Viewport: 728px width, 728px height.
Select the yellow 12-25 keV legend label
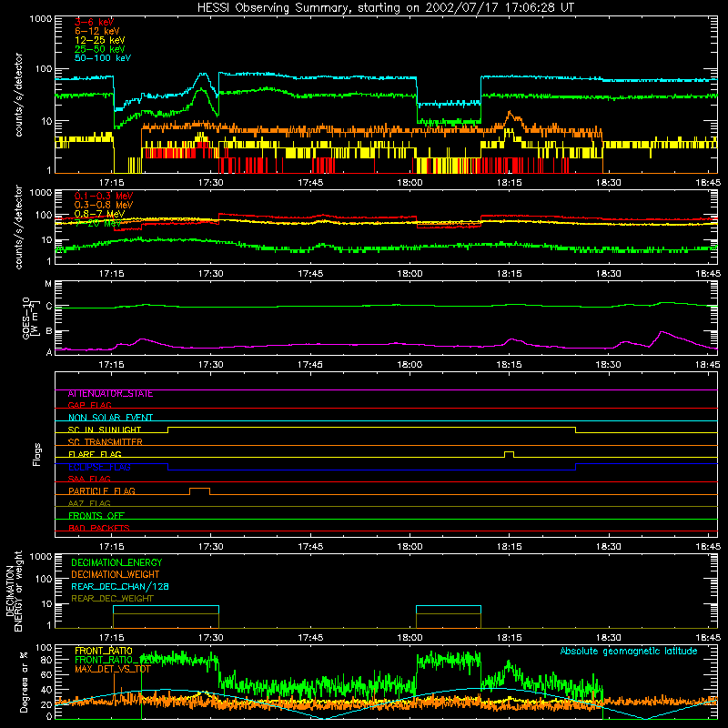100,40
